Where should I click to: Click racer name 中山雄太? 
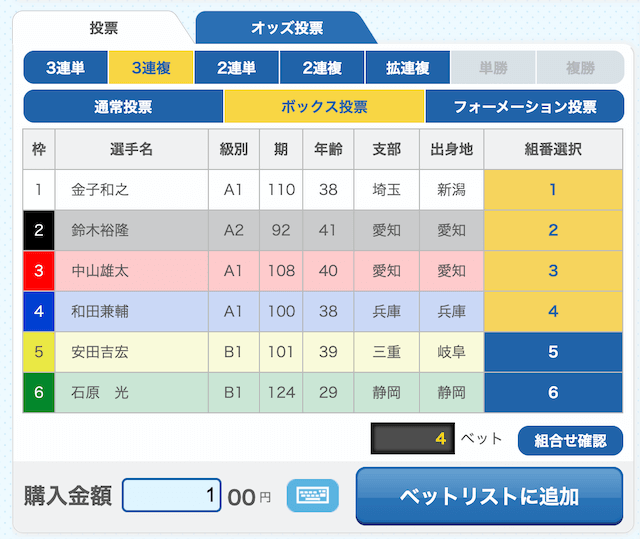pos(100,271)
